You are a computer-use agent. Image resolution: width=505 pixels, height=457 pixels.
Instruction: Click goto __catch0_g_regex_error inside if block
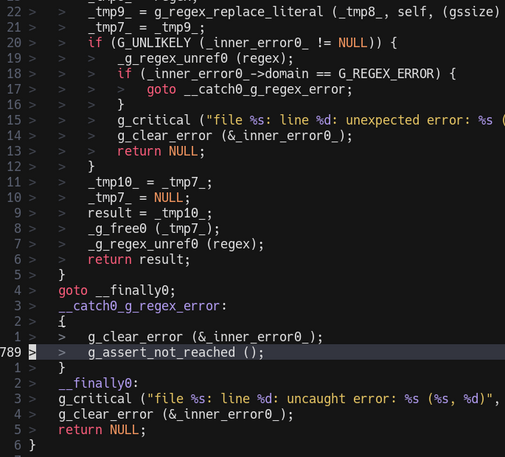(249, 89)
